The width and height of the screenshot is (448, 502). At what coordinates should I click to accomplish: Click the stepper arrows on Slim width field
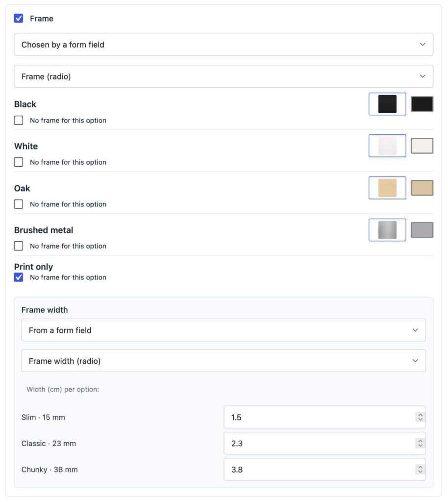pyautogui.click(x=420, y=417)
